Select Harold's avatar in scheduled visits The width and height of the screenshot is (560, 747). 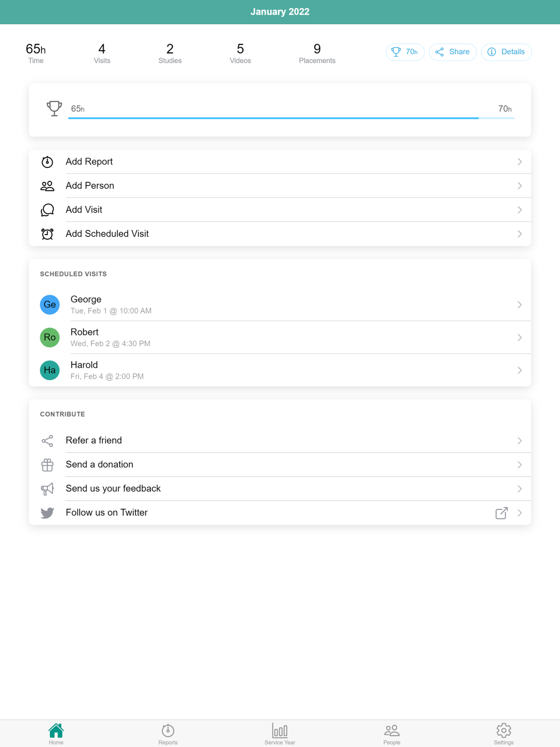pos(50,370)
